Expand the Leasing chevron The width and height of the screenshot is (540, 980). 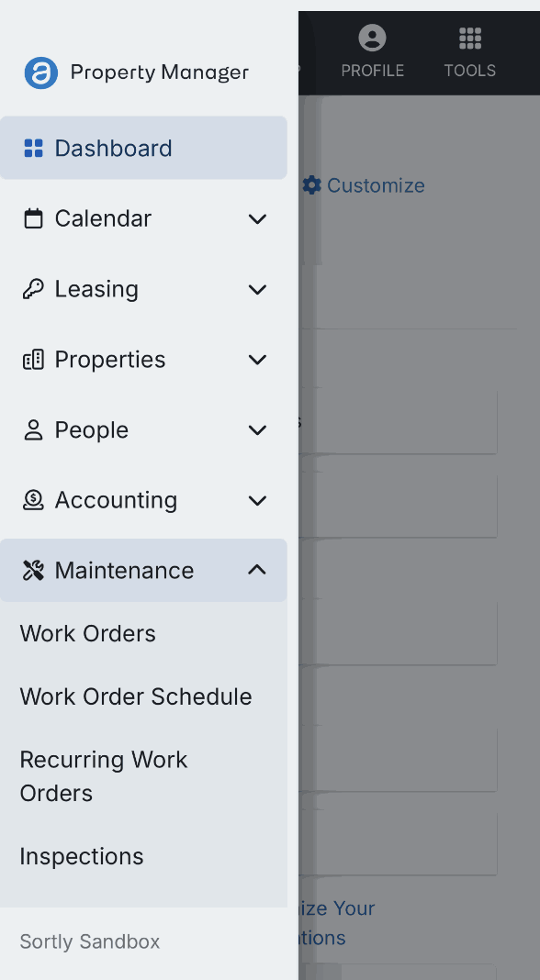[257, 289]
